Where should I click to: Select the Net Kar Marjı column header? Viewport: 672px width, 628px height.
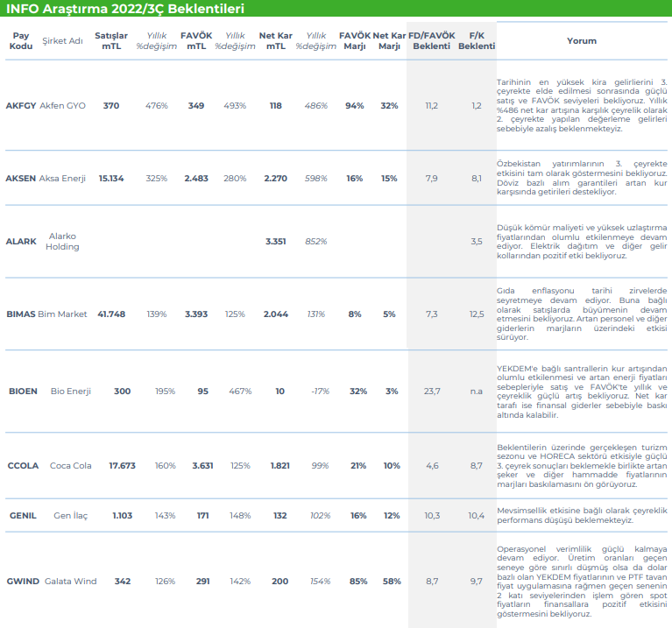tap(389, 41)
